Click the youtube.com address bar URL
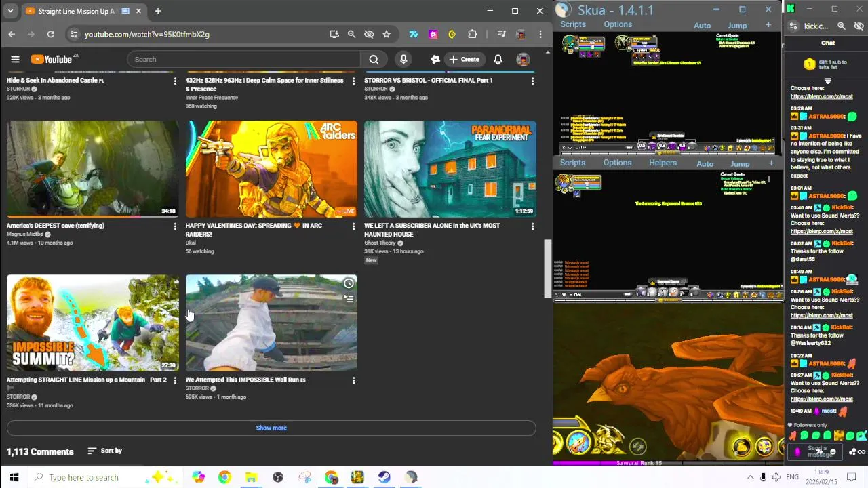Image resolution: width=868 pixels, height=488 pixels. point(146,34)
